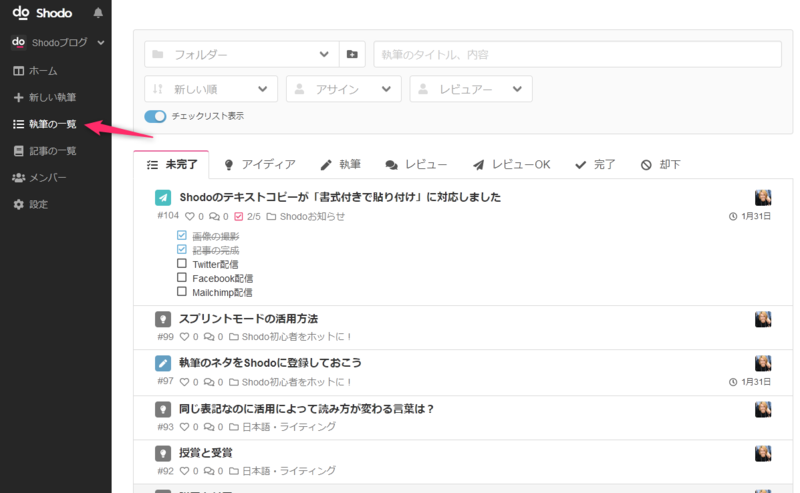Screen dimensions: 800x493
Task: Click the comments icon on #99
Action: click(x=209, y=337)
